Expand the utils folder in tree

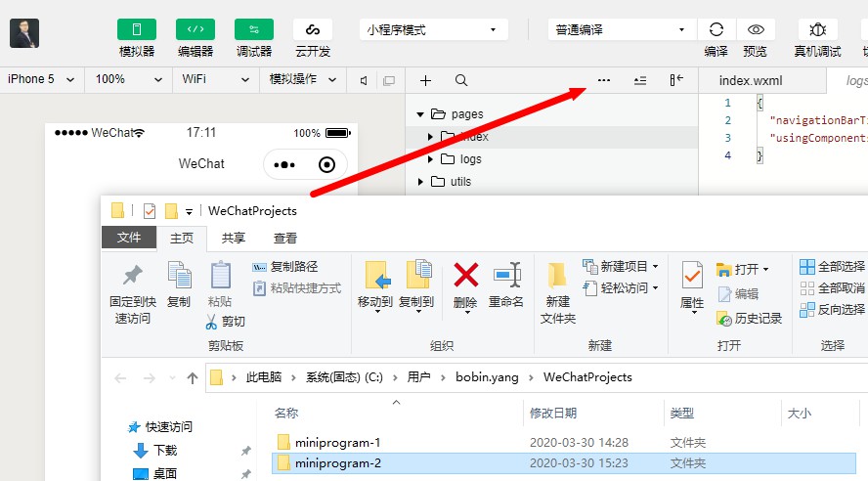[420, 181]
